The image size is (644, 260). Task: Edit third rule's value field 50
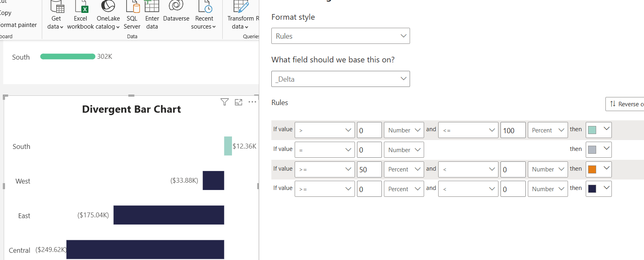click(369, 169)
